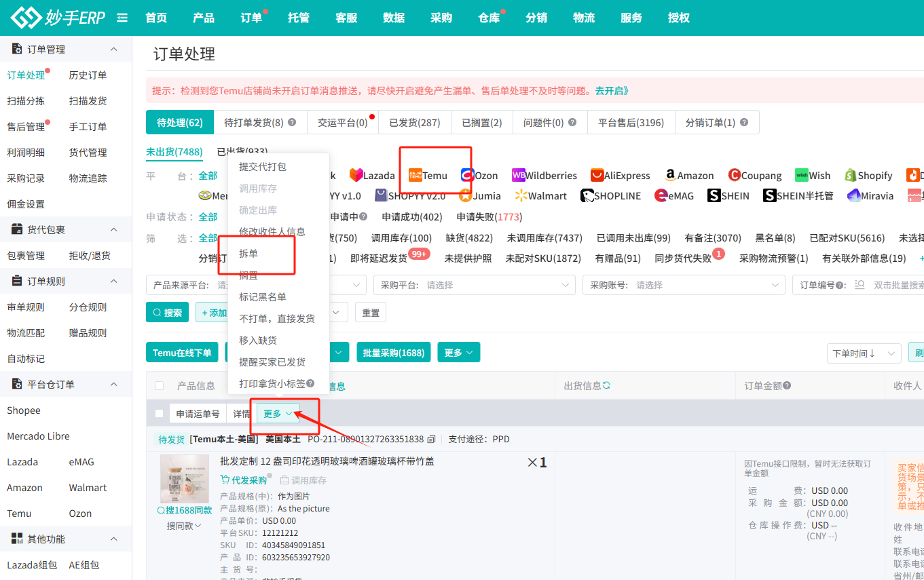
Task: Filter by SHOPLINE platform
Action: (611, 195)
